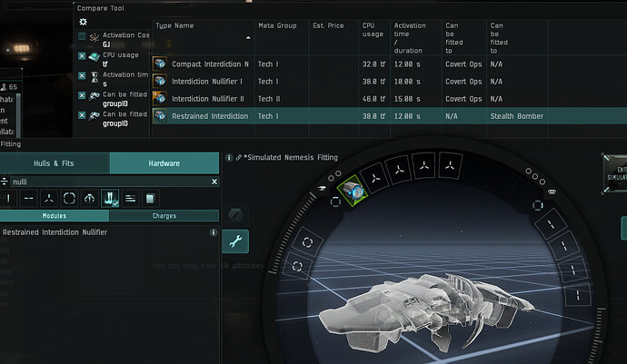This screenshot has height=364, width=627.
Task: Click the turret hardpoint indicator icon
Action: [322, 188]
